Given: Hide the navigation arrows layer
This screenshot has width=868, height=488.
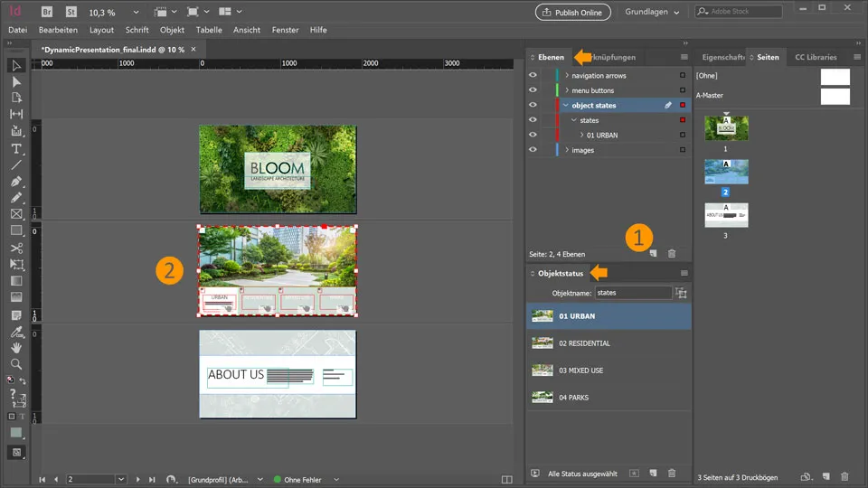Looking at the screenshot, I should point(533,76).
